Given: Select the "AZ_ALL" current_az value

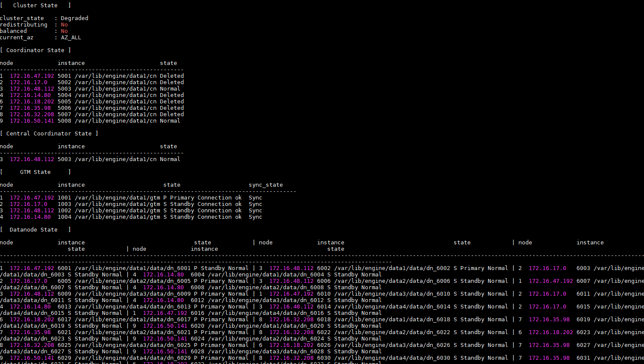Looking at the screenshot, I should click(x=71, y=38).
